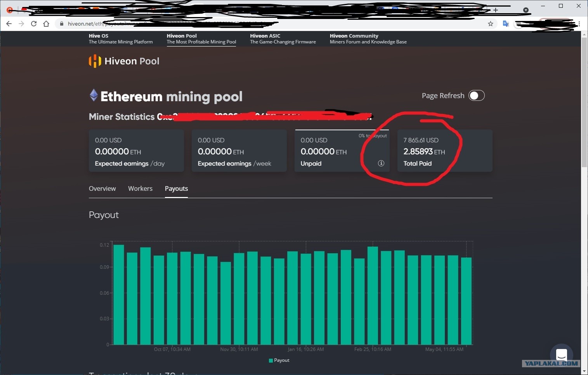Bookmark this page with the star
The width and height of the screenshot is (588, 375).
tap(491, 24)
